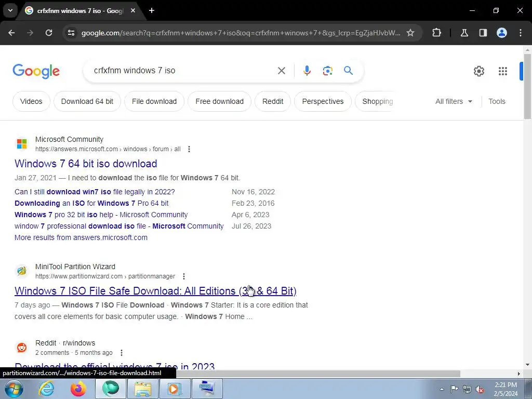This screenshot has width=532, height=399.
Task: Open MiniTool result options three-dot menu
Action: pos(183,276)
